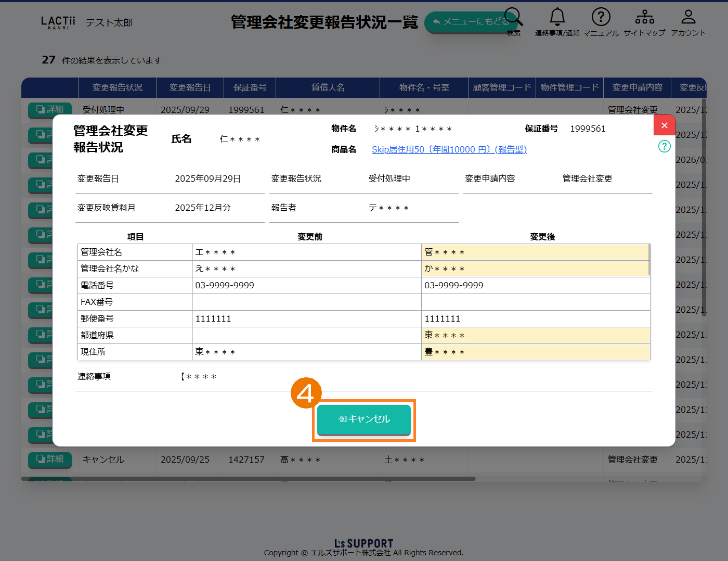The height and width of the screenshot is (561, 728).
Task: Sort by 変更報告日 column header
Action: pos(190,87)
